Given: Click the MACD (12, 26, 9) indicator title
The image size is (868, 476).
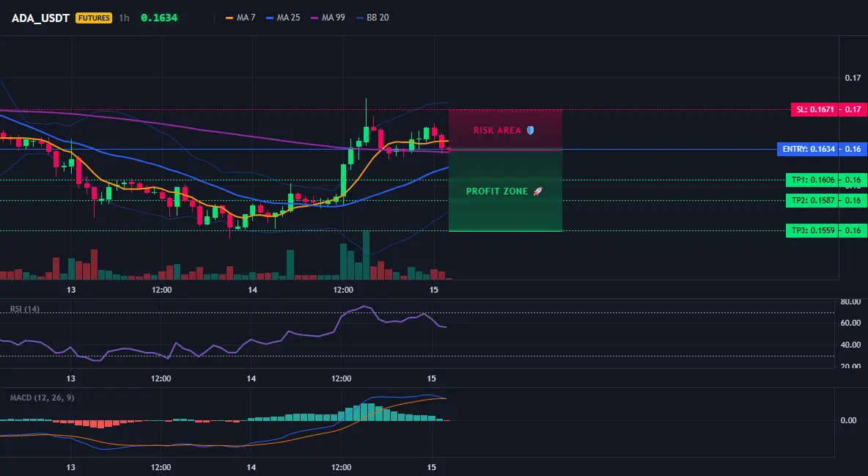Looking at the screenshot, I should (x=42, y=398).
